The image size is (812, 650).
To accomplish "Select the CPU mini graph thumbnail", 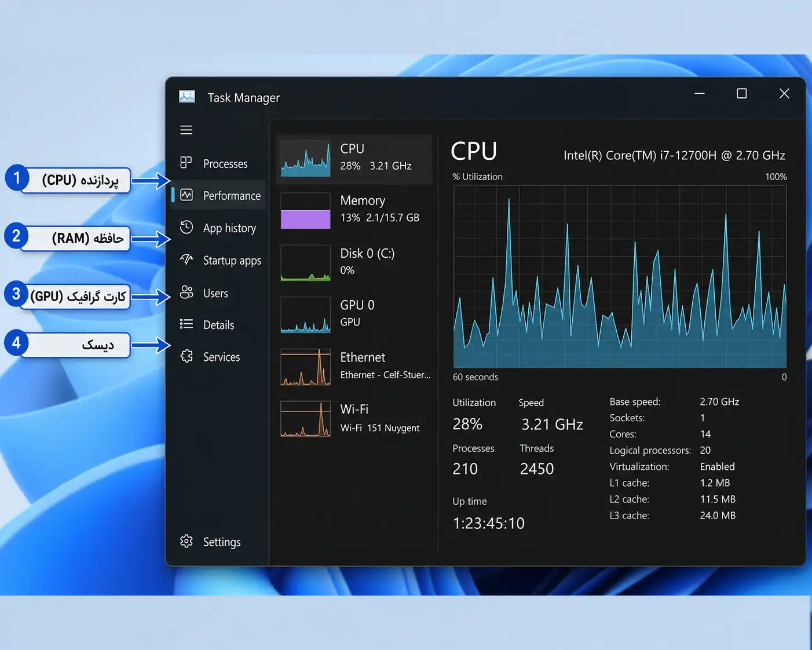I will coord(306,159).
